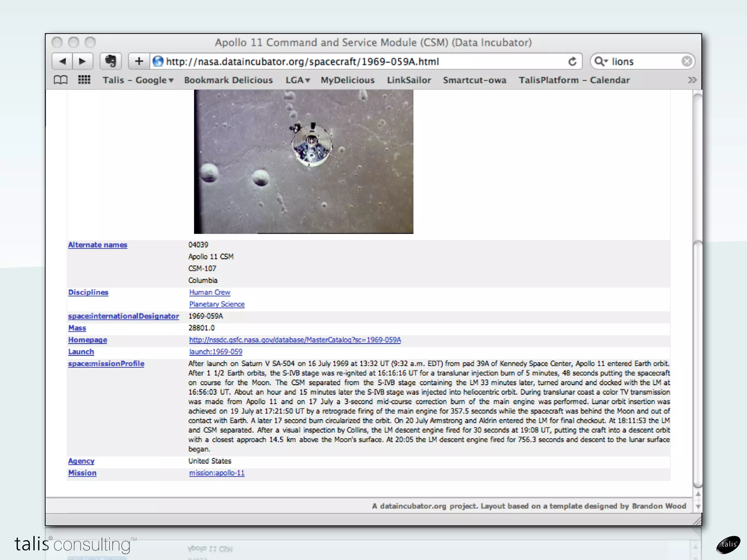Reload the page with refresh icon
747x560 pixels.
[572, 62]
